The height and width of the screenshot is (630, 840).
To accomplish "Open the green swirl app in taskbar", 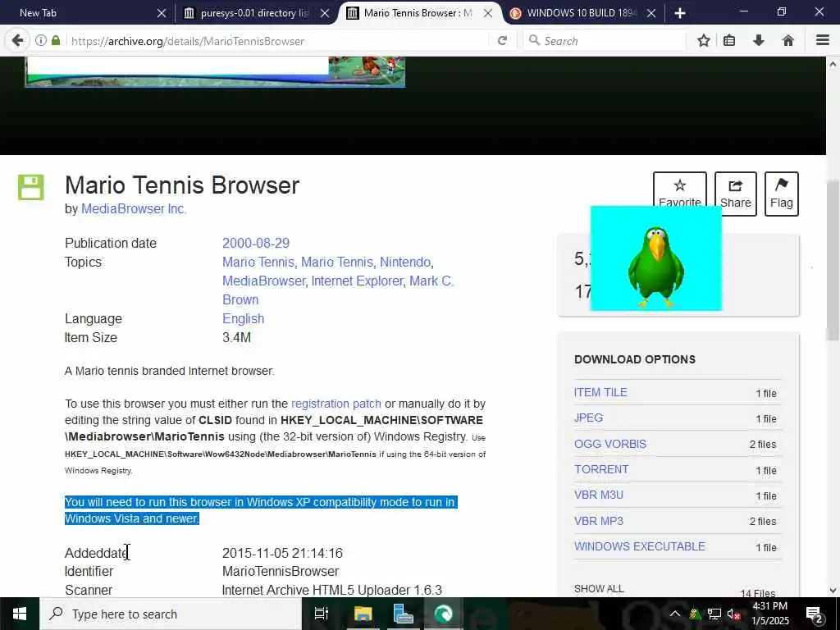I will [x=444, y=614].
